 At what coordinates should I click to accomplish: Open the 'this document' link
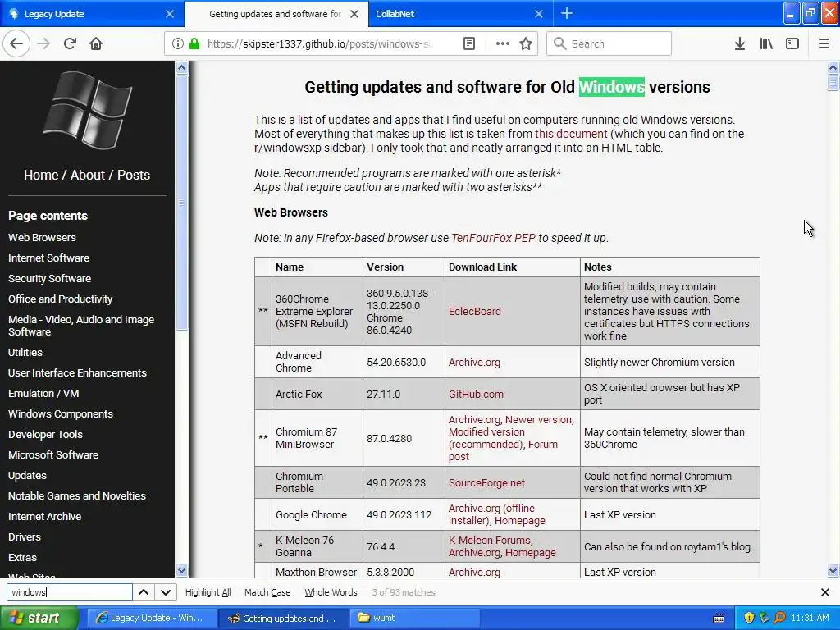(x=571, y=134)
